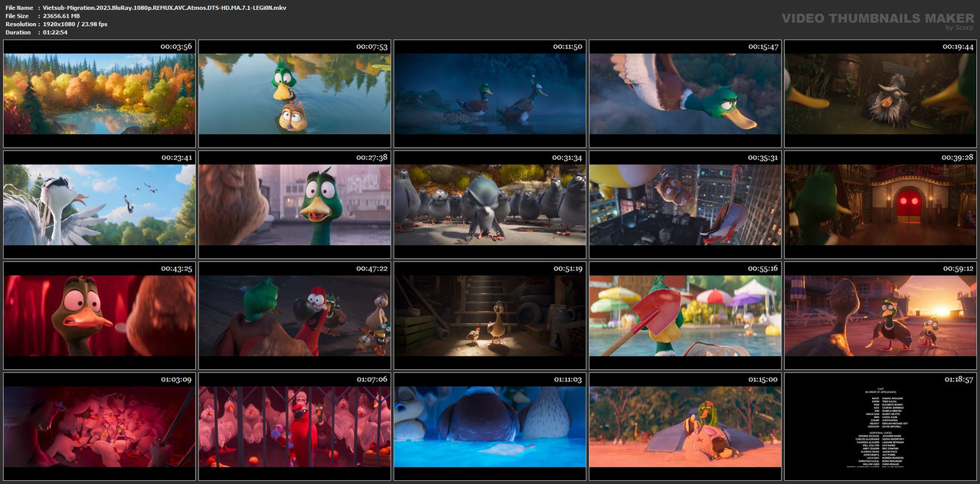Pick the thumbnail at 00:47:22
This screenshot has height=484, width=980.
tap(295, 316)
